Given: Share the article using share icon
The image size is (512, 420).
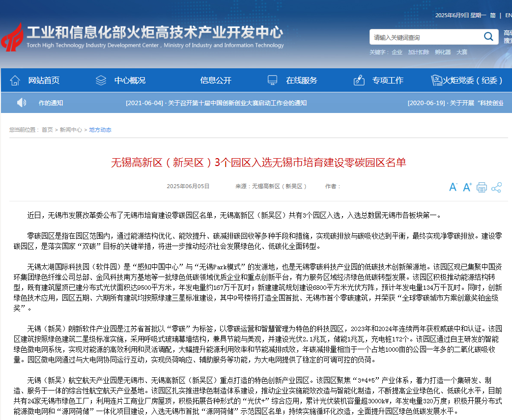Looking at the screenshot, I should pyautogui.click(x=496, y=187).
